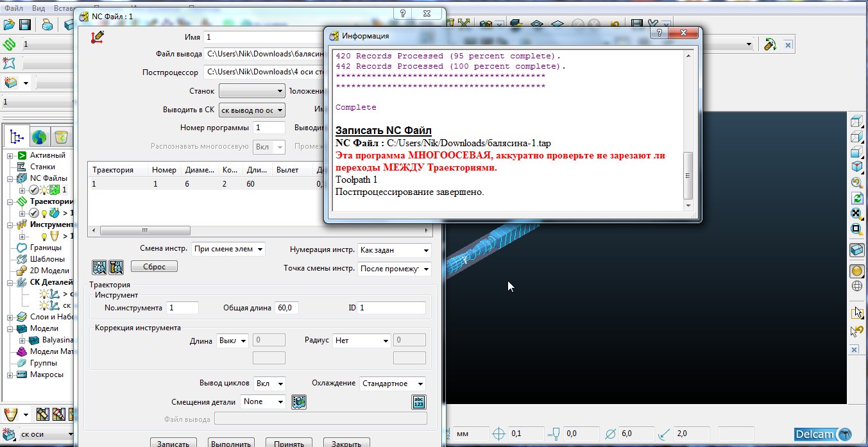868x447 pixels.
Task: Select Группы in the explorer tree
Action: pyautogui.click(x=44, y=363)
